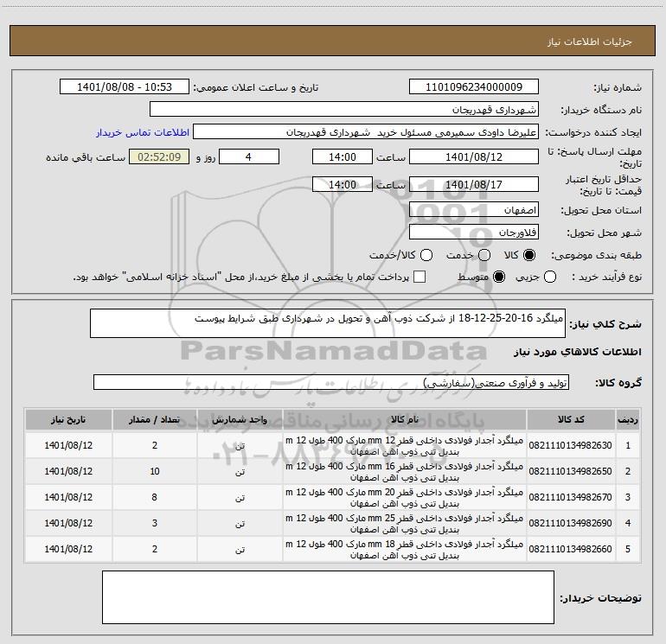Viewport: 666px width, 644px height.
Task: Click quantity 8 in row 3
Action: (x=155, y=497)
